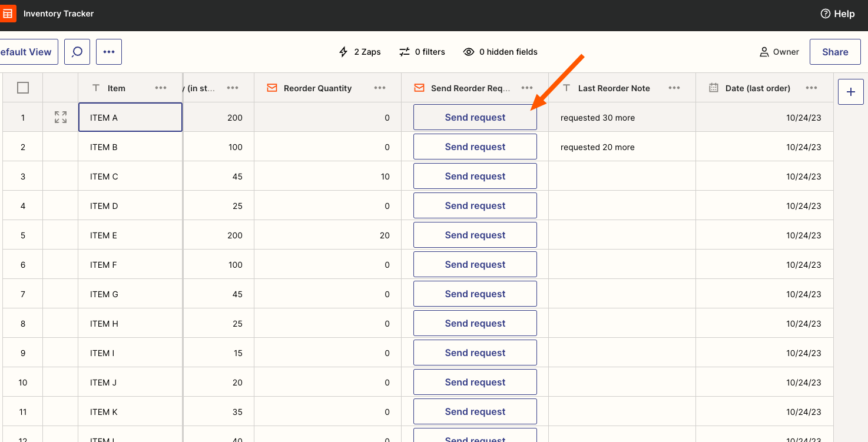Show the 0 hidden fields menu
The height and width of the screenshot is (442, 868).
tap(500, 52)
